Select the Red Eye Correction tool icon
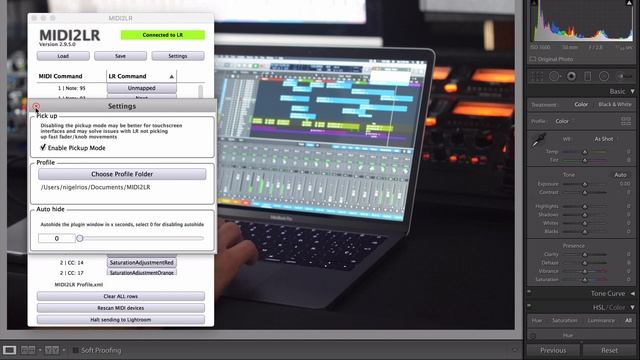The image size is (640, 360). (571, 76)
